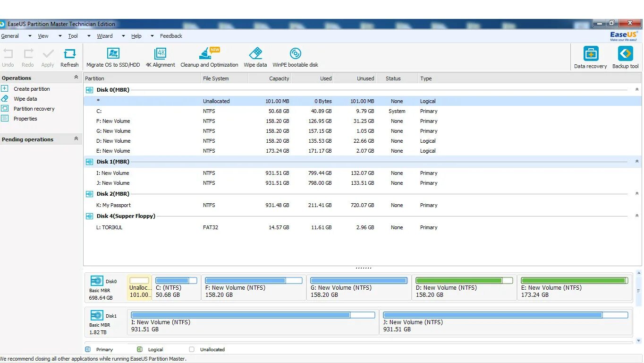Image resolution: width=644 pixels, height=363 pixels.
Task: Collapse the Disk 2(MBR) group
Action: click(x=636, y=193)
